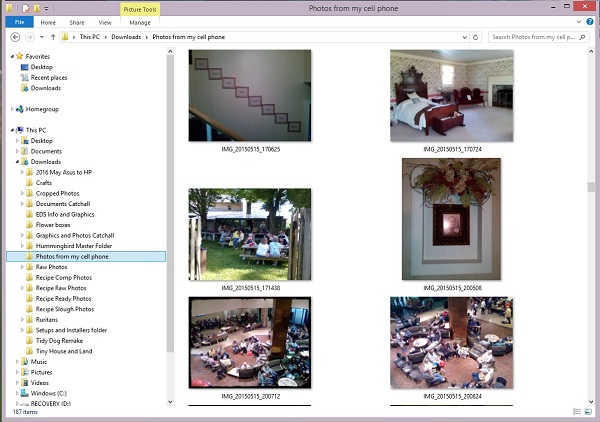600x422 pixels.
Task: Click the file list scroll down arrow
Action: pyautogui.click(x=591, y=402)
